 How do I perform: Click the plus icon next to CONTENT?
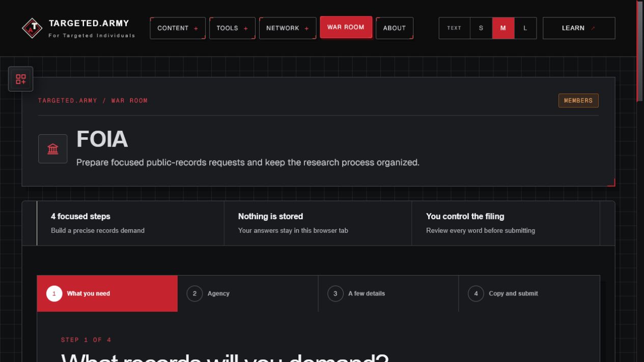pos(196,28)
